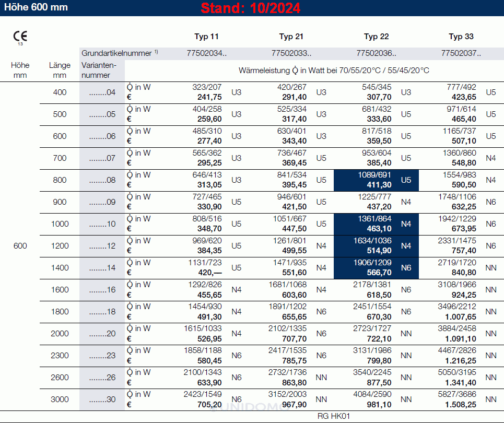The height and width of the screenshot is (423, 504).
Task: Select the Typ 33 column header
Action: click(x=461, y=37)
